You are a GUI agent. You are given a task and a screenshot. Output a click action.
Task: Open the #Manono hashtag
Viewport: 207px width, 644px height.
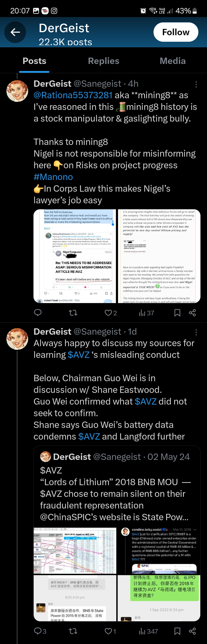[53, 177]
